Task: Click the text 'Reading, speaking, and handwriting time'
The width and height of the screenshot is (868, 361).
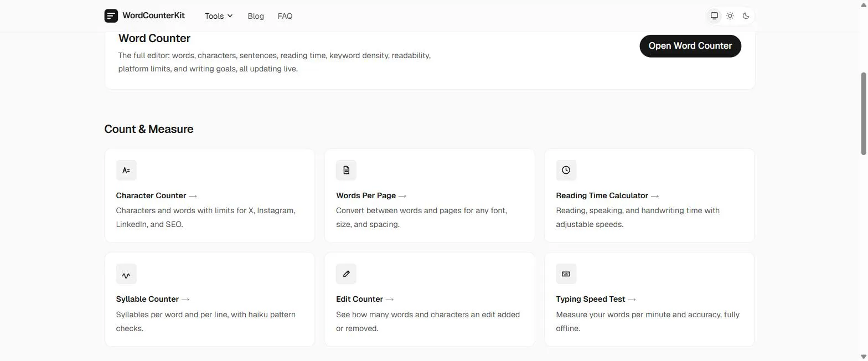Action: (629, 210)
